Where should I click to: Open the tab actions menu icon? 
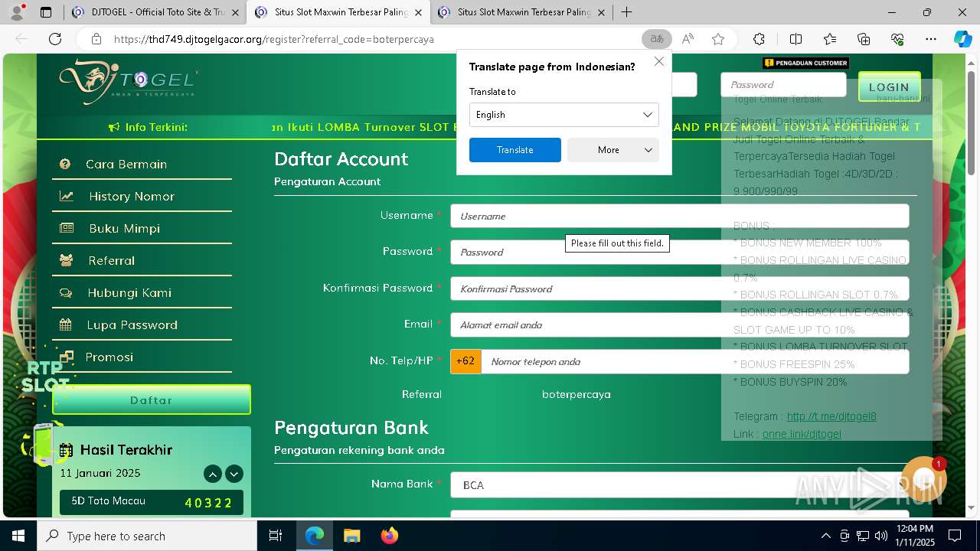point(46,12)
